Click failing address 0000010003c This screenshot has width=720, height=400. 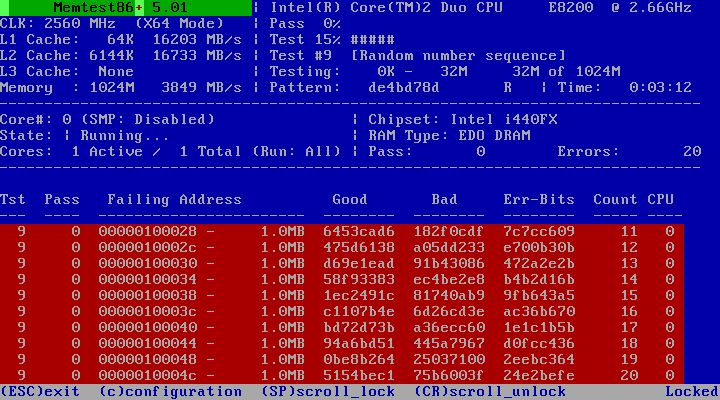click(148, 312)
